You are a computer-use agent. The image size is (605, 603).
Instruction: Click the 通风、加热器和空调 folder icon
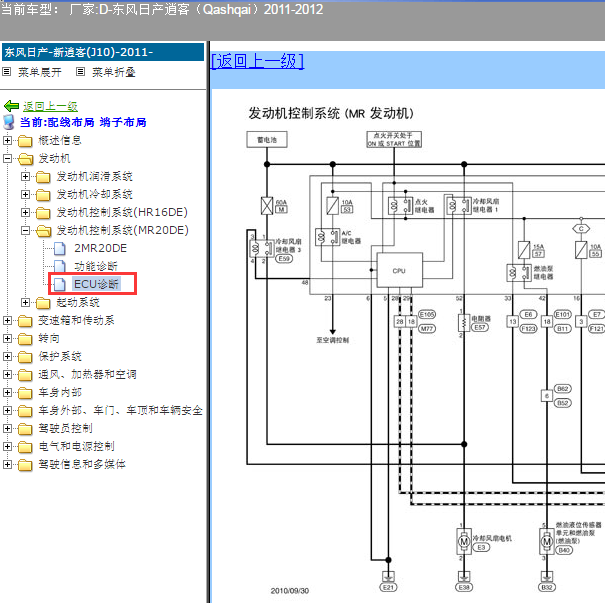tap(25, 375)
